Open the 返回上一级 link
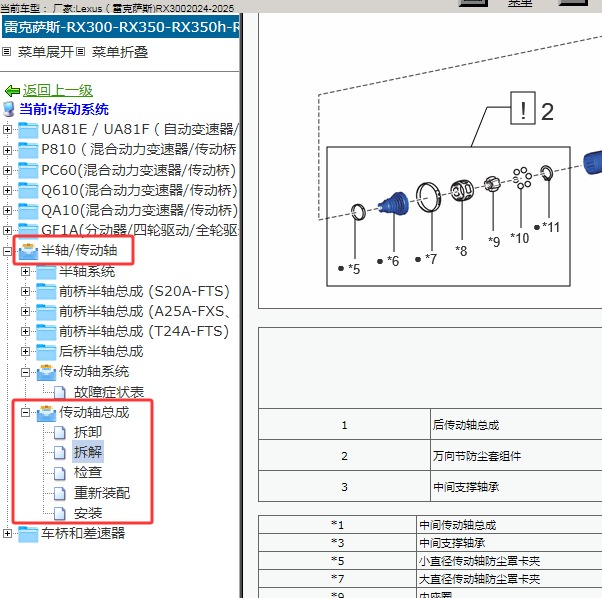The width and height of the screenshot is (602, 598). point(58,91)
